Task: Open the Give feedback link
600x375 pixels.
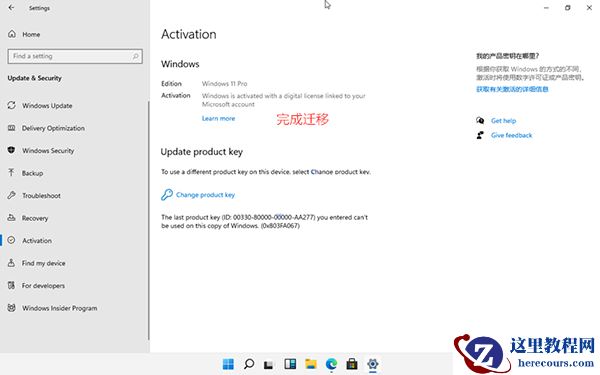Action: coord(512,135)
